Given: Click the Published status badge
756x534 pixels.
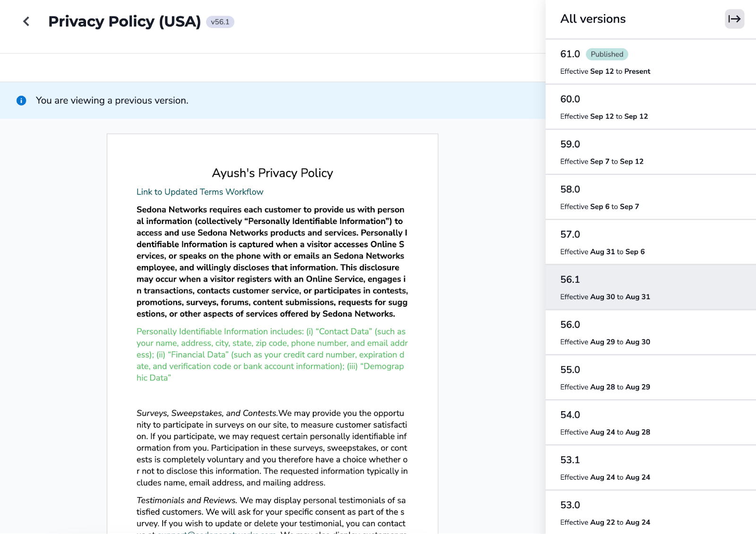Looking at the screenshot, I should pos(607,54).
